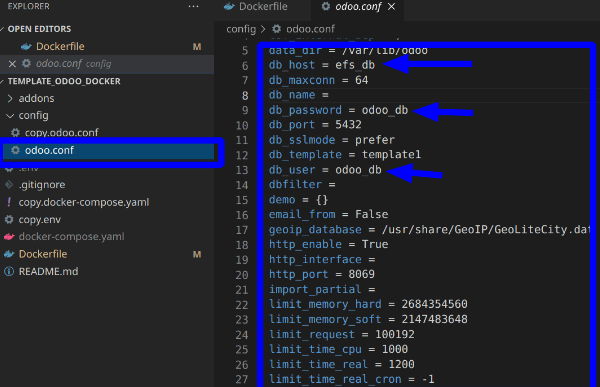
Task: Click the http_port = 8069 line
Action: [322, 274]
